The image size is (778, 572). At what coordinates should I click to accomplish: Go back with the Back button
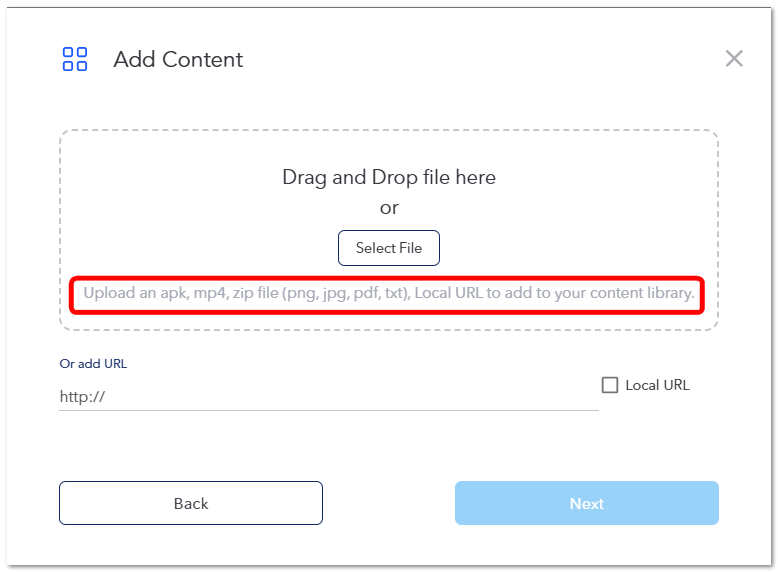point(191,503)
